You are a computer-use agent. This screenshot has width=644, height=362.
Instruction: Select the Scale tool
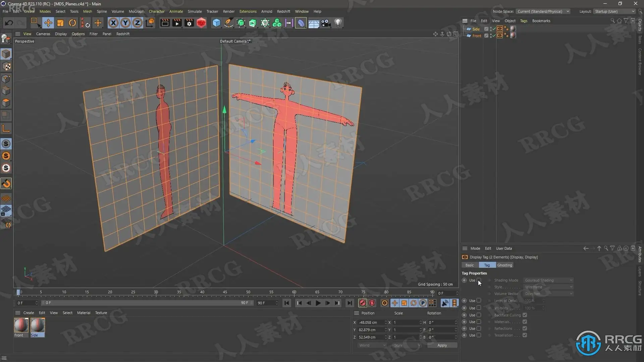coord(60,23)
